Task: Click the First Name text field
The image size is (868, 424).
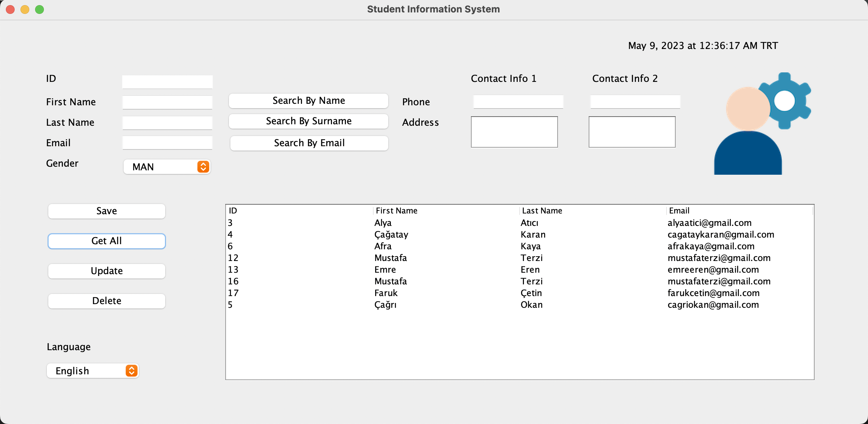Action: click(167, 102)
